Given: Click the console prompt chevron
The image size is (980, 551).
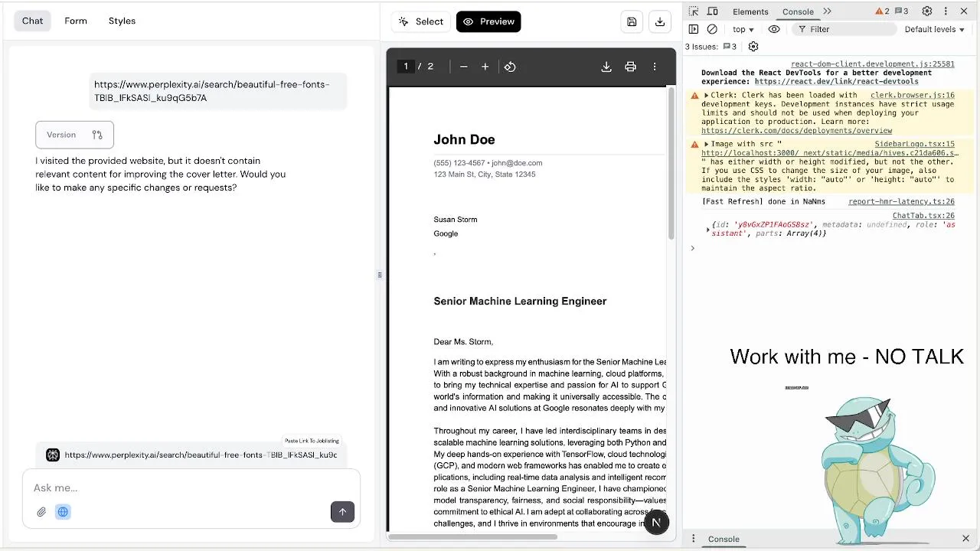Looking at the screenshot, I should 692,248.
